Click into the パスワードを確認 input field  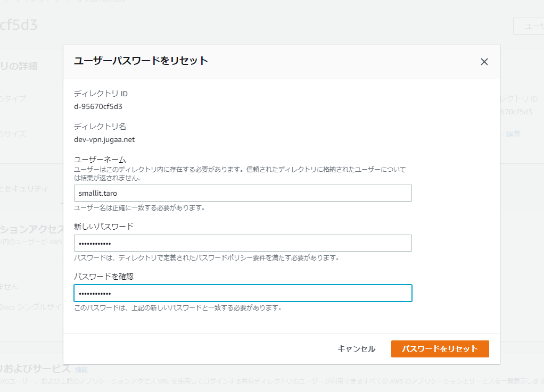point(243,293)
